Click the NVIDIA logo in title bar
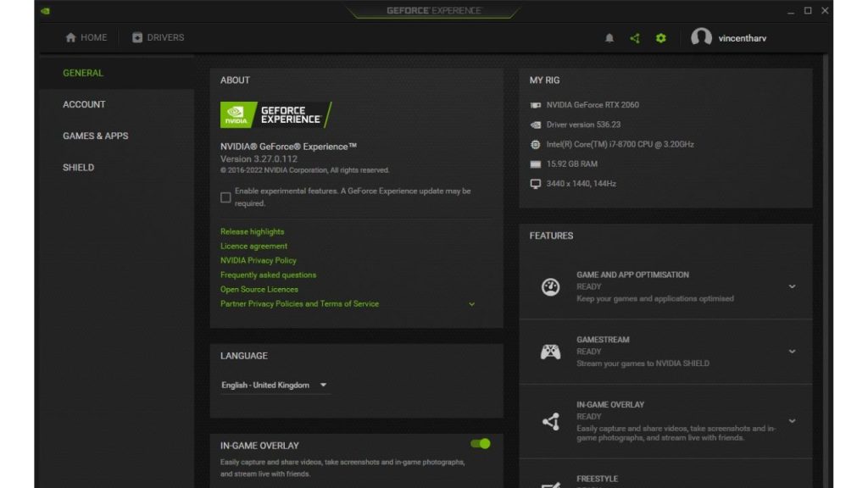Viewport: 868px width, 488px height. [46, 11]
